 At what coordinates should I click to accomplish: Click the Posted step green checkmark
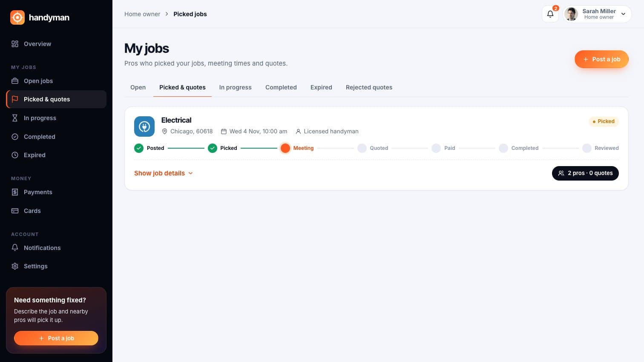click(x=139, y=148)
